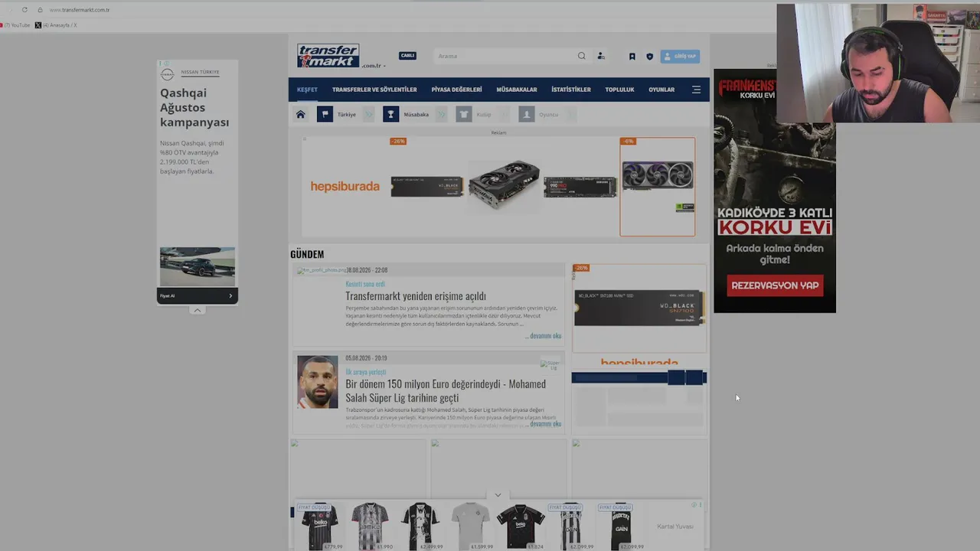Collapse the Nissan ad with the up chevron
Image resolution: width=980 pixels, height=551 pixels.
pos(198,310)
